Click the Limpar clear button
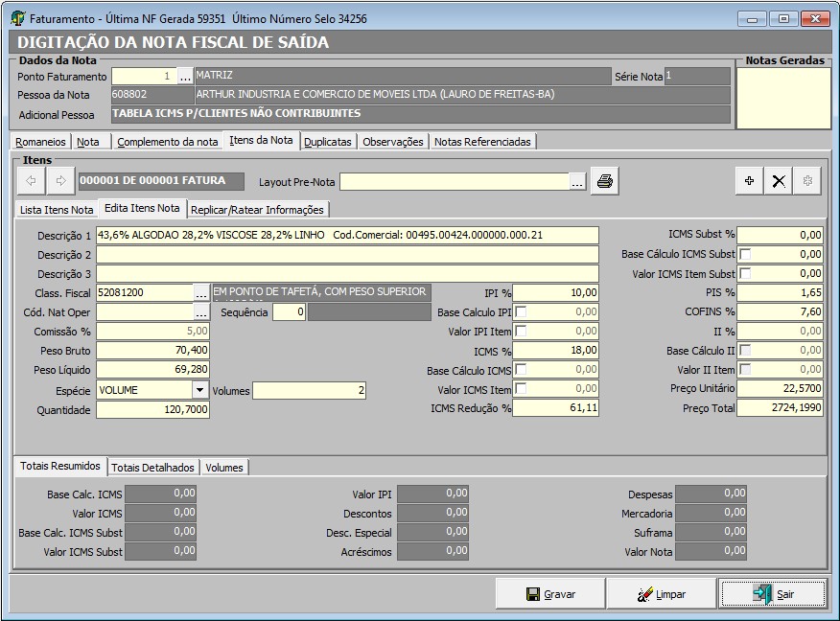 click(x=662, y=594)
